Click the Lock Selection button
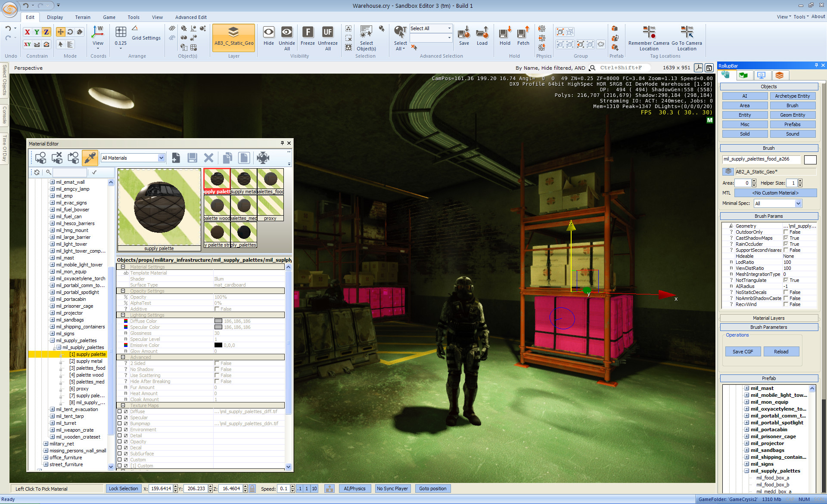Viewport: 827px width, 504px height. tap(123, 489)
